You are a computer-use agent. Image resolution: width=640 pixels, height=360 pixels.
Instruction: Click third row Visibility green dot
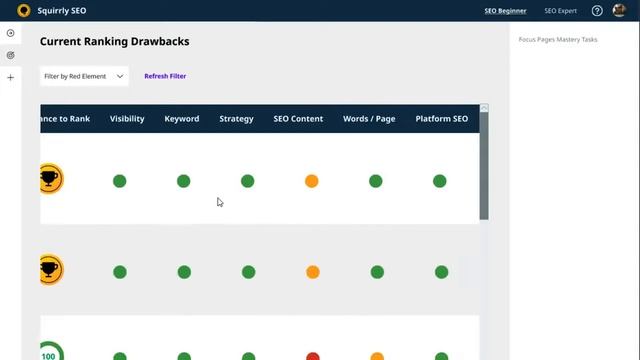point(120,356)
